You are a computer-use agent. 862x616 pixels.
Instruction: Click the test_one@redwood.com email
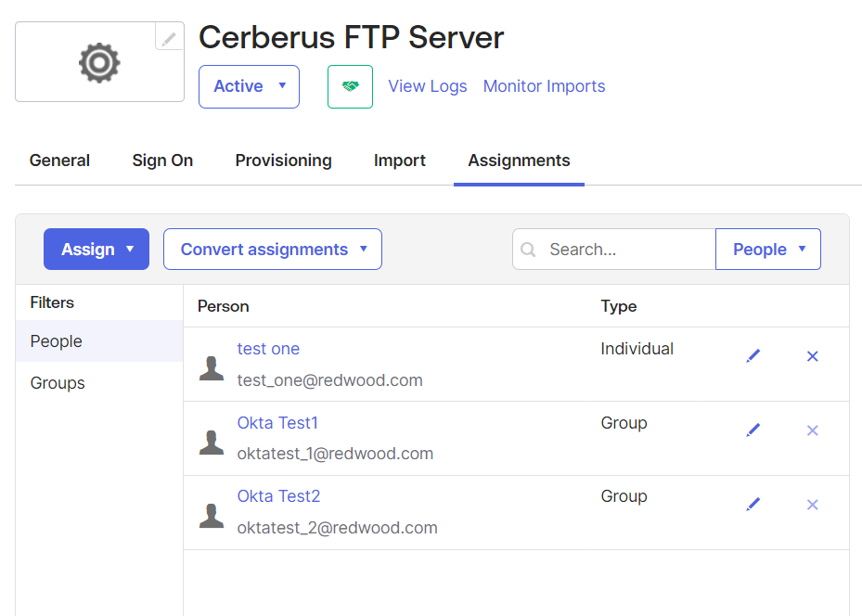pos(329,380)
